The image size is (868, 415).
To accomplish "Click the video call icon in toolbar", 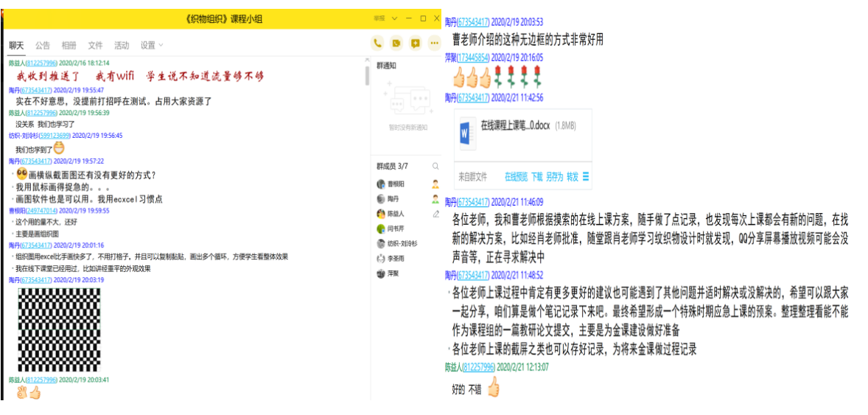I will coord(396,43).
